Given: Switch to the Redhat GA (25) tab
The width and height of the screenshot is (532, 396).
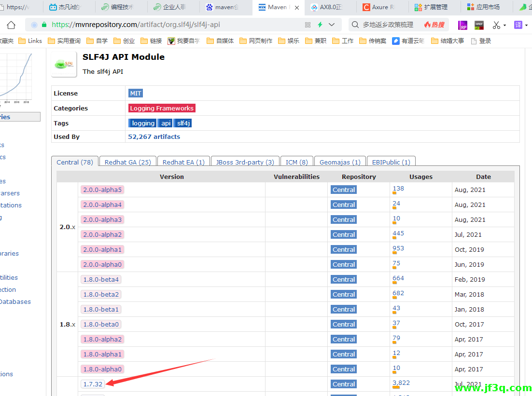Looking at the screenshot, I should tap(127, 162).
